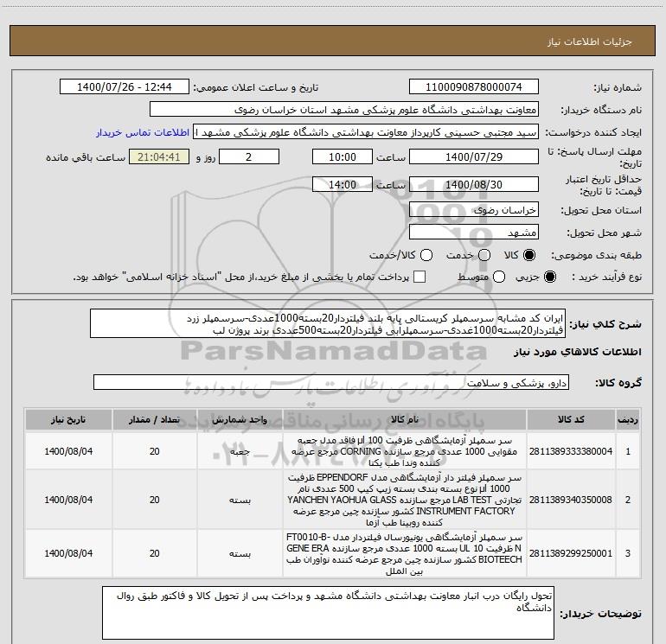Click the response deadline date 1400/07/29
The height and width of the screenshot is (644, 666).
tap(474, 156)
